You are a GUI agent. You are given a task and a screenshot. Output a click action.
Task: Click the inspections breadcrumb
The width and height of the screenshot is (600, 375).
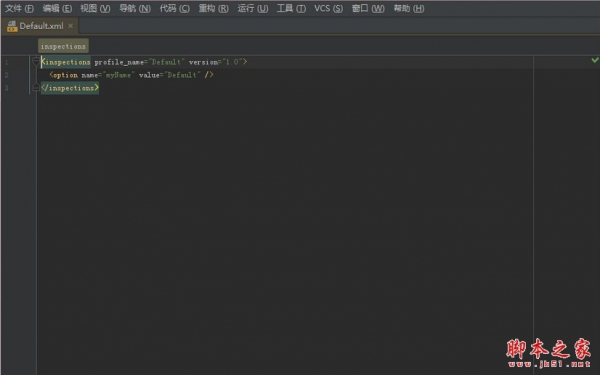coord(63,46)
